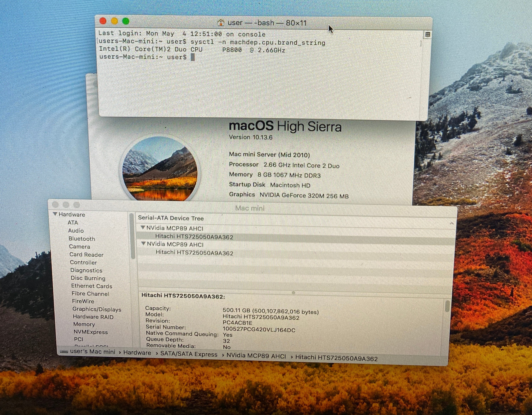Image resolution: width=532 pixels, height=415 pixels.
Task: Select FireWire in the Hardware sidebar
Action: tap(83, 301)
